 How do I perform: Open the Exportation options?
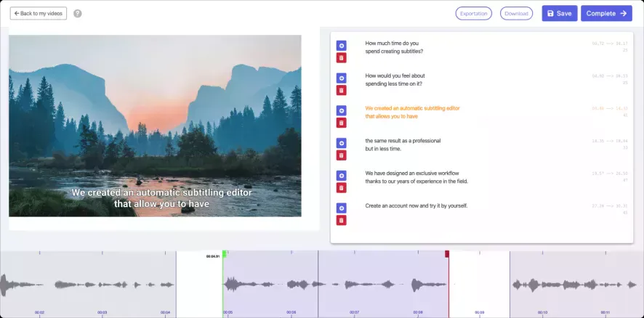(474, 14)
